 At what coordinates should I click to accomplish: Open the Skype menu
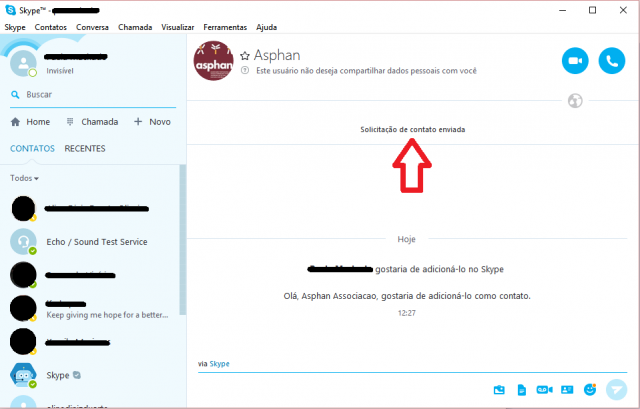coord(15,27)
